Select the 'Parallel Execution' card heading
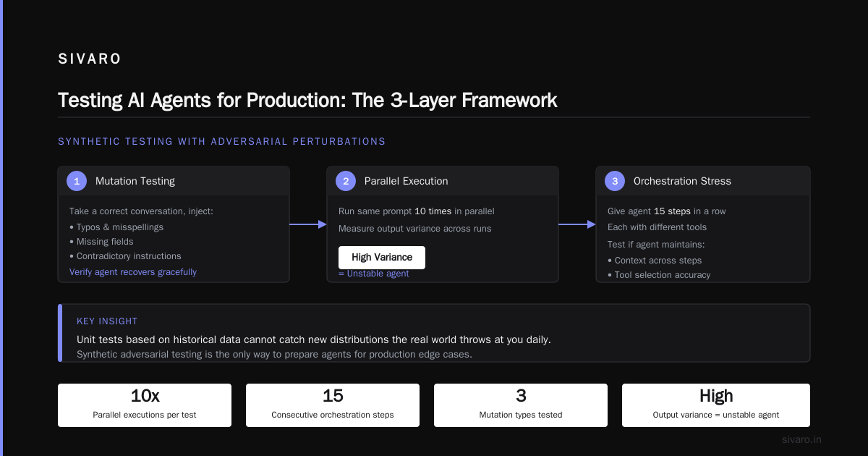 click(x=407, y=181)
